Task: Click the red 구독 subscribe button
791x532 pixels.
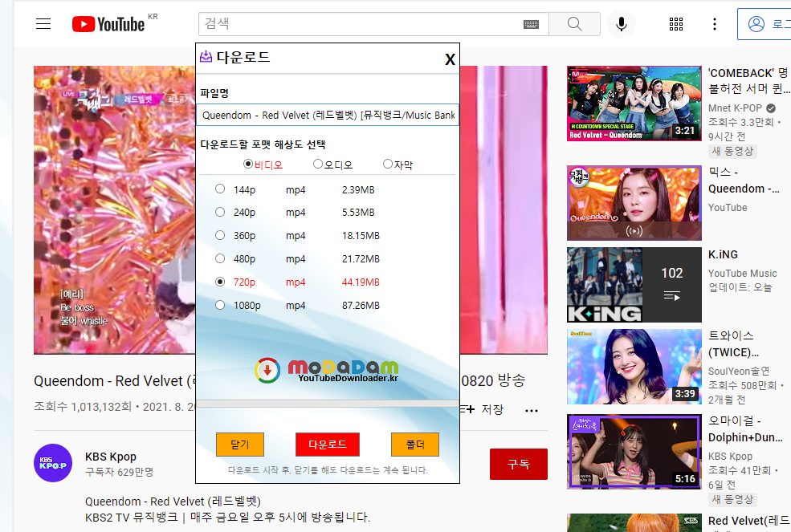Action: click(x=519, y=464)
